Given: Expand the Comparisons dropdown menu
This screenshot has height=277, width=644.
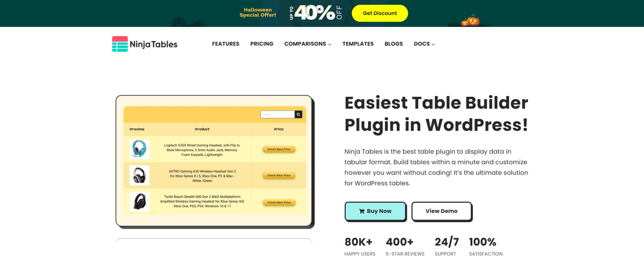Looking at the screenshot, I should (307, 44).
